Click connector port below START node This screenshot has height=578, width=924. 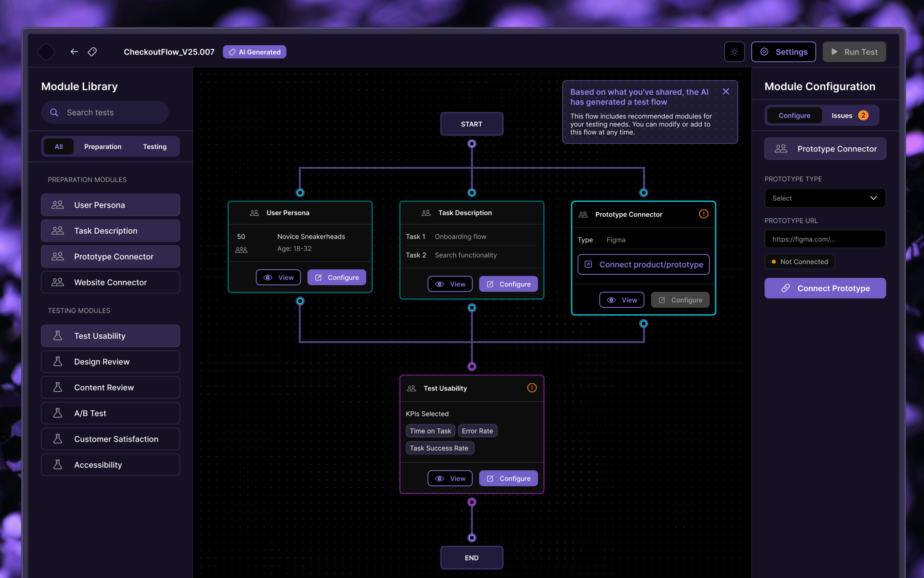[x=472, y=144]
